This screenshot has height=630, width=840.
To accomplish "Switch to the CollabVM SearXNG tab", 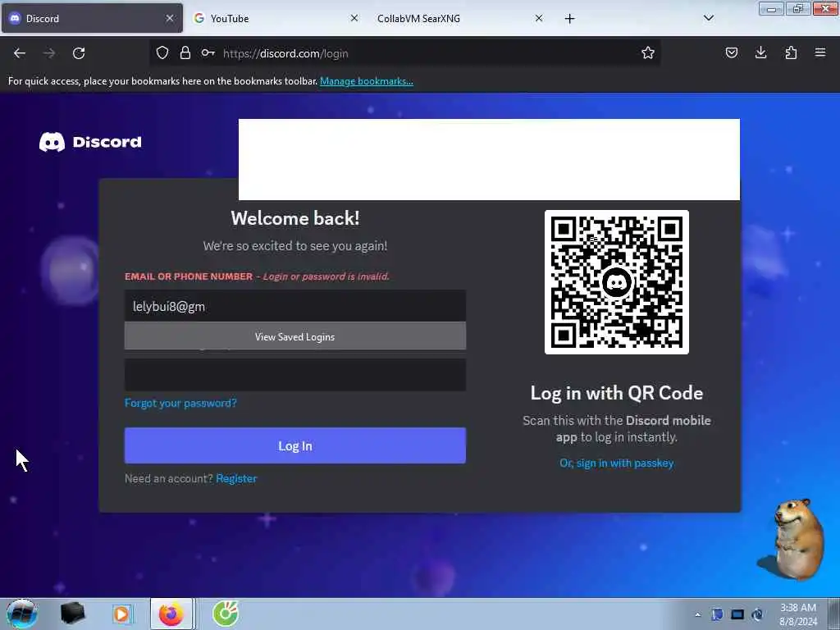I will (x=461, y=18).
